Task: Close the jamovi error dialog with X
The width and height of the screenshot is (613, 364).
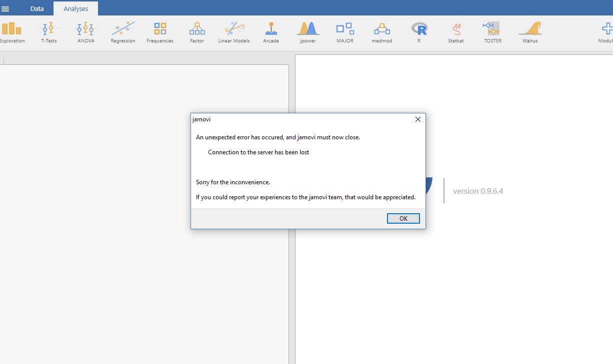Action: [x=418, y=119]
